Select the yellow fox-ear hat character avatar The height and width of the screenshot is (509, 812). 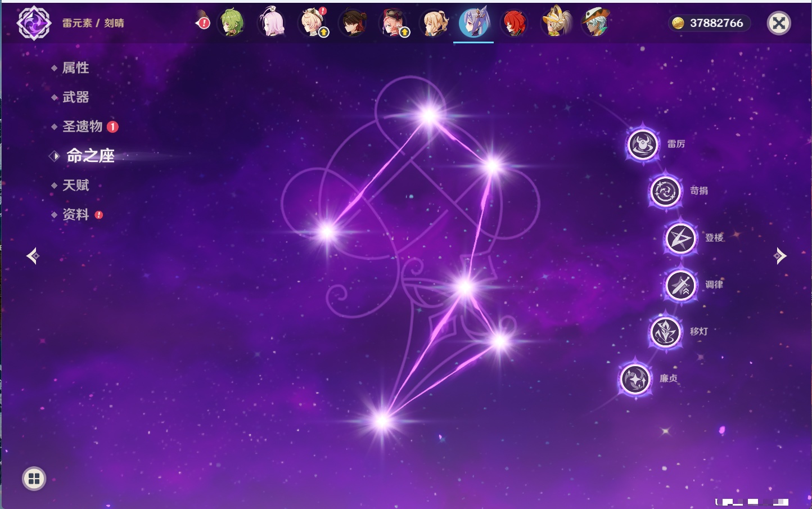coord(556,22)
